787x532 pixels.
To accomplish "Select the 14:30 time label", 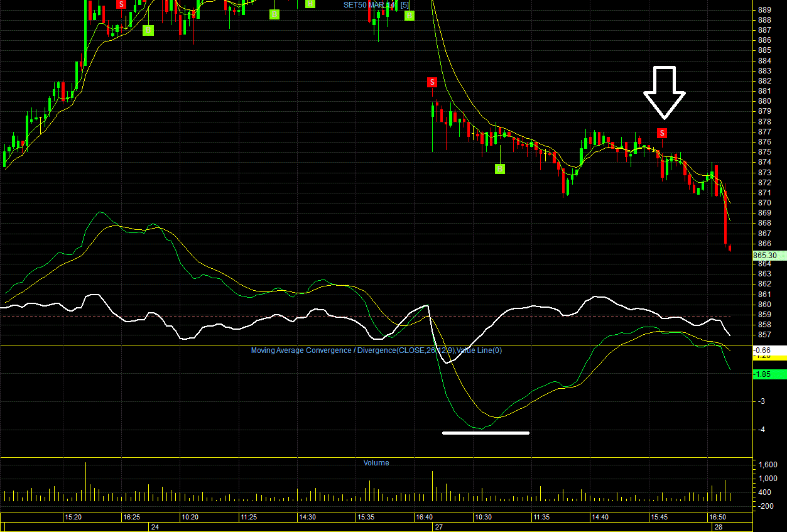I will coord(307,518).
